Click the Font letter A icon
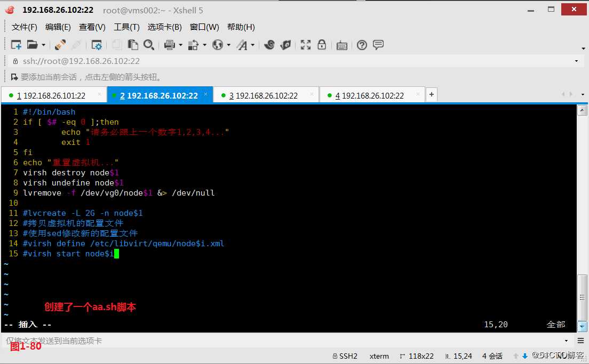 (242, 45)
